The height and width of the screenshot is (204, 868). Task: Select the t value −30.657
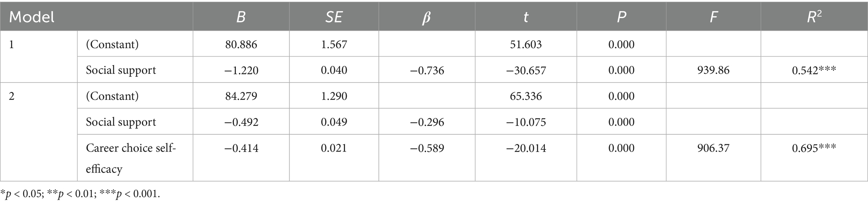click(526, 70)
